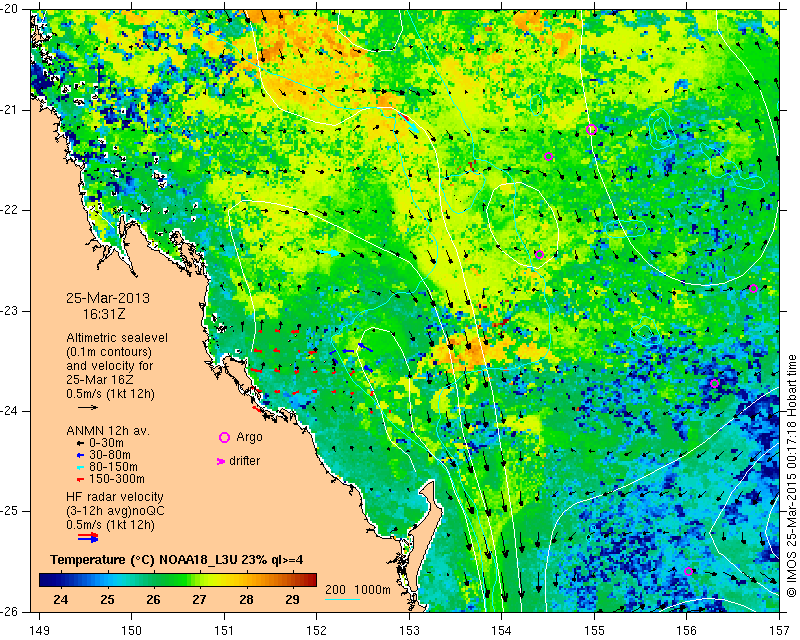Click latitude axis label -20

point(11,9)
